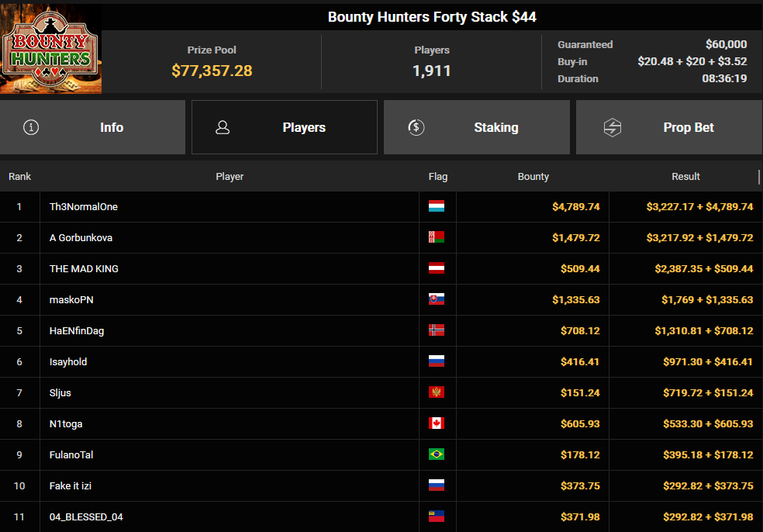Click the Flag column header

438,177
